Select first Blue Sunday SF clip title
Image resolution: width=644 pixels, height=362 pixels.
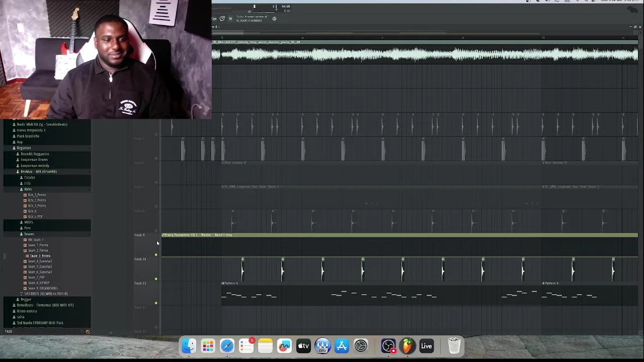[234, 163]
